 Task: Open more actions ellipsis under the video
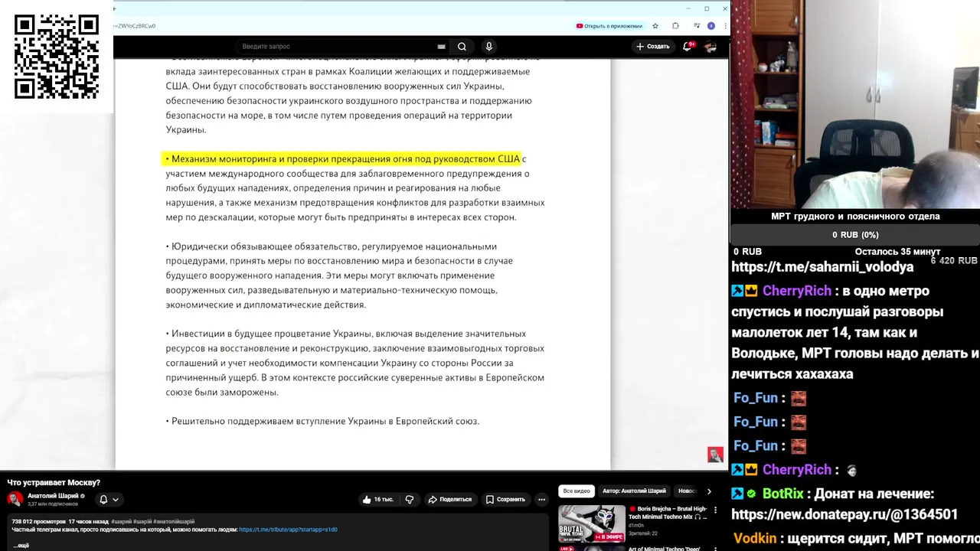(541, 500)
